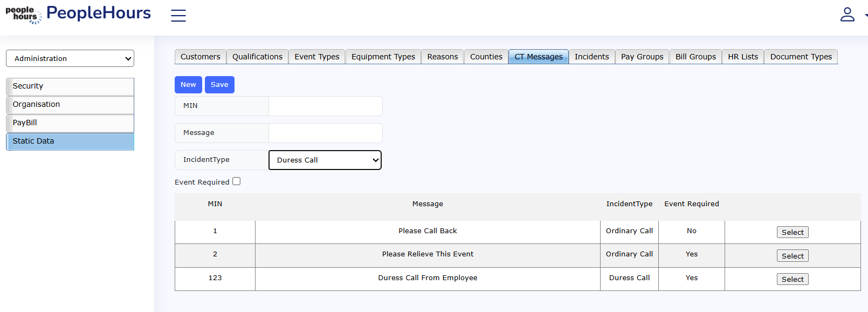Screen dimensions: 868x312
Task: Focus the Message text field
Action: pyautogui.click(x=325, y=133)
